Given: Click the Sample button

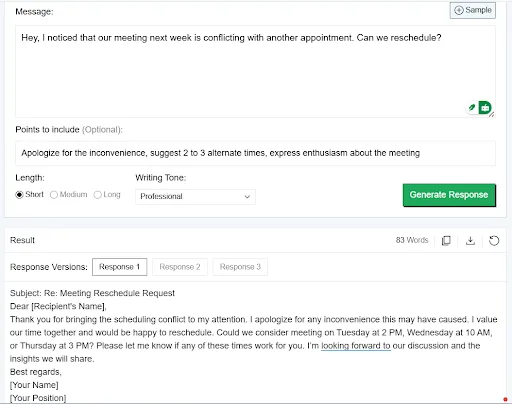Looking at the screenshot, I should click(472, 10).
